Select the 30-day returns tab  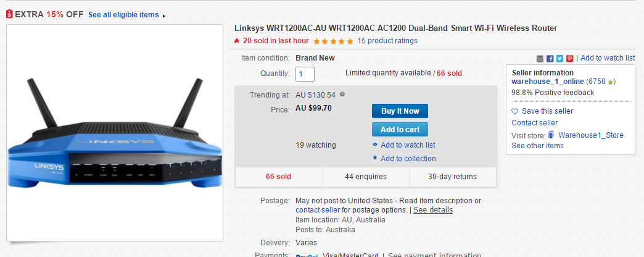point(453,177)
